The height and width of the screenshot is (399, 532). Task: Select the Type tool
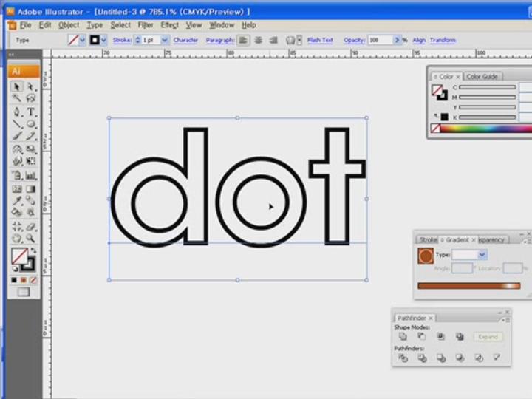click(x=30, y=112)
